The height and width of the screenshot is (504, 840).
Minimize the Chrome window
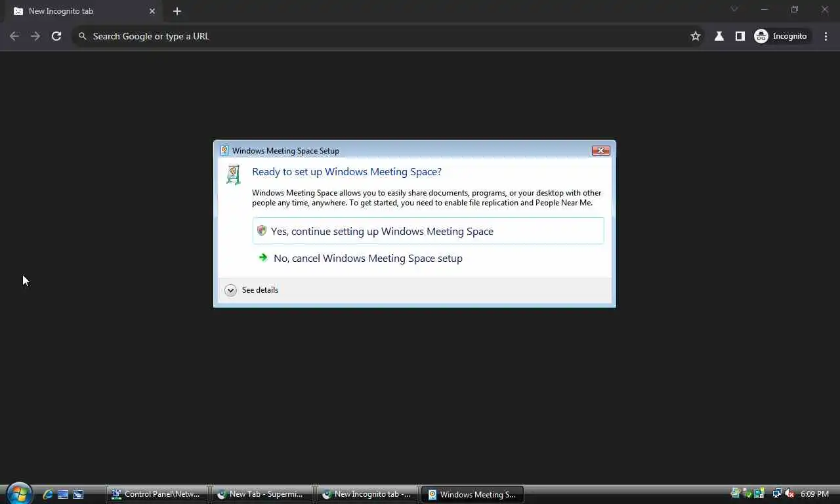[x=765, y=9]
